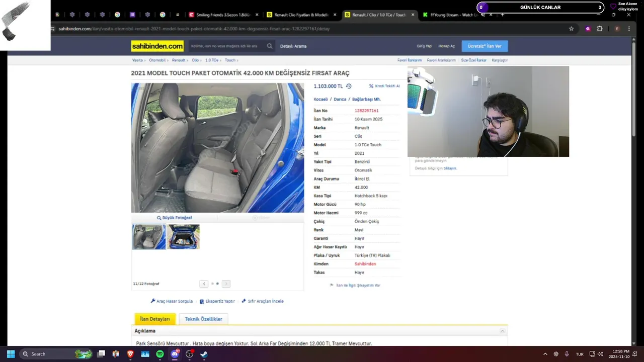Image resolution: width=644 pixels, height=362 pixels.
Task: Click the Ekspertiz Yaptır link
Action: click(217, 301)
